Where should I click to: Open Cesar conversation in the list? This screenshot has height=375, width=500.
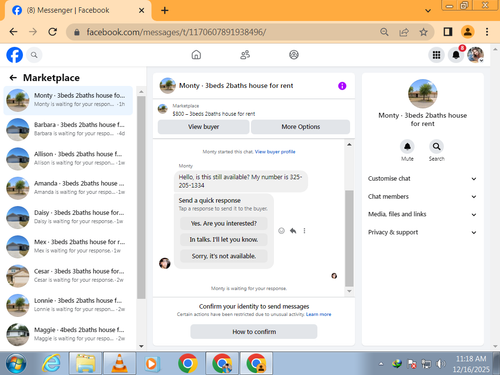pos(68,276)
